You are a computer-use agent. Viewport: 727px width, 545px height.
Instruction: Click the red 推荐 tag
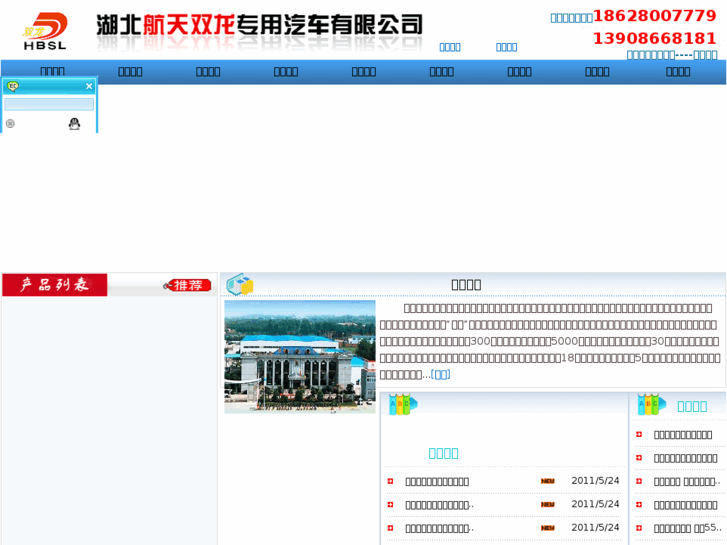click(188, 285)
